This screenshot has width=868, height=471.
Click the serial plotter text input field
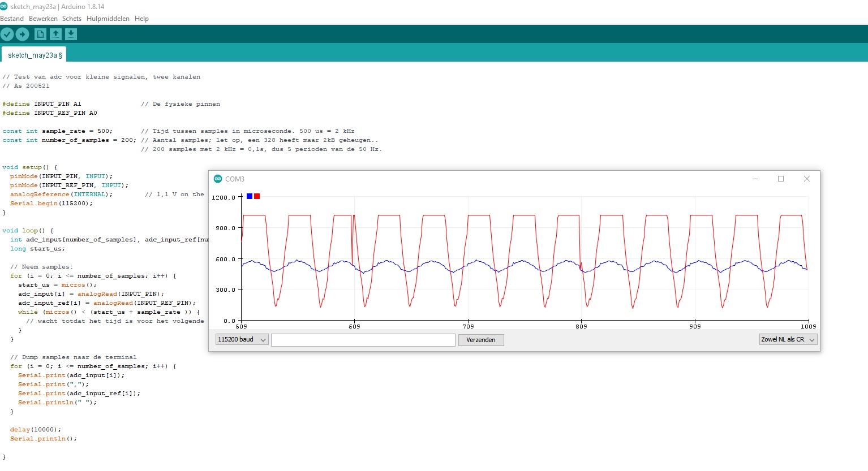coord(363,340)
